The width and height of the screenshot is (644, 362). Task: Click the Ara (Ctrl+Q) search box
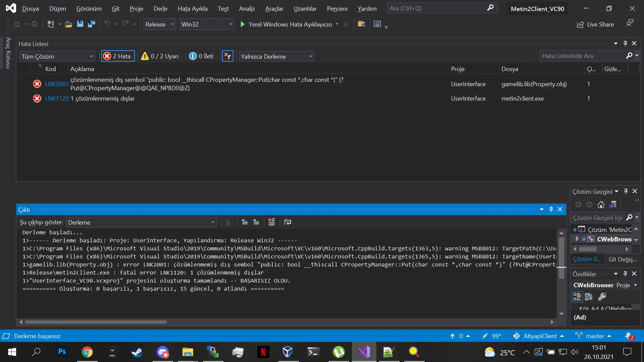click(x=441, y=8)
